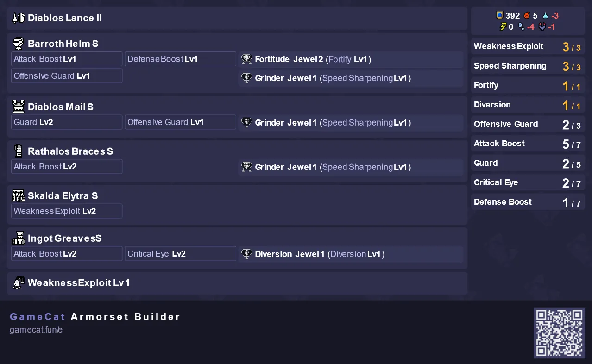
Task: Click the helm icon next to Barroth Helm S
Action: point(18,44)
